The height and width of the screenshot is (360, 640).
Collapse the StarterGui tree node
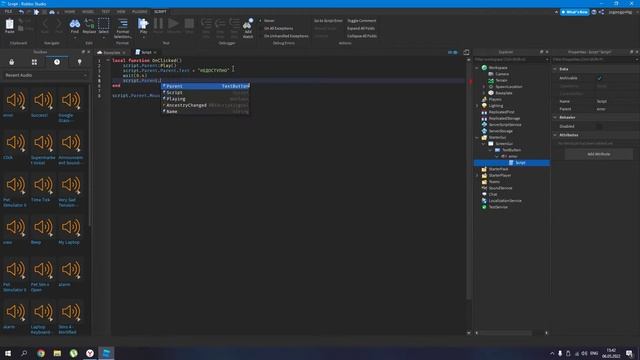(477, 137)
